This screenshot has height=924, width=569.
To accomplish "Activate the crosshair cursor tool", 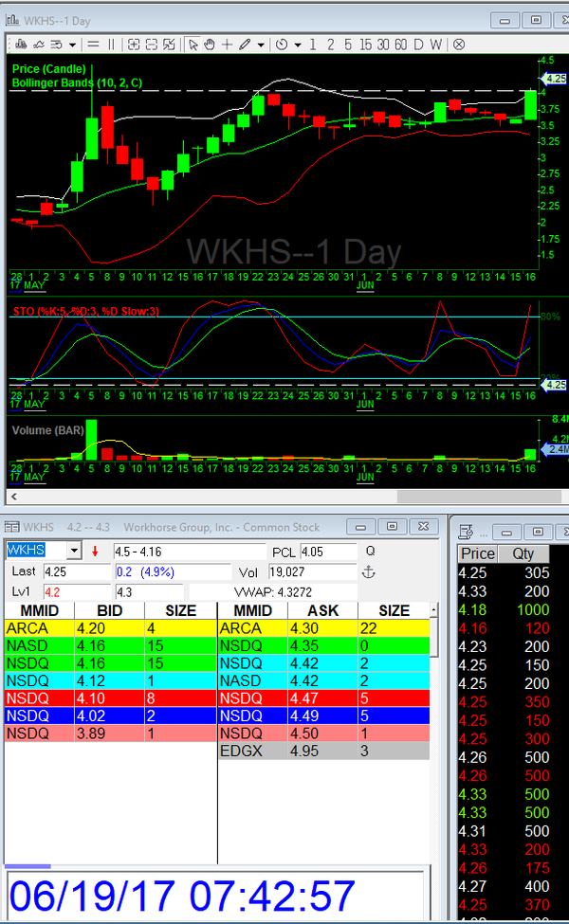I will 227,44.
